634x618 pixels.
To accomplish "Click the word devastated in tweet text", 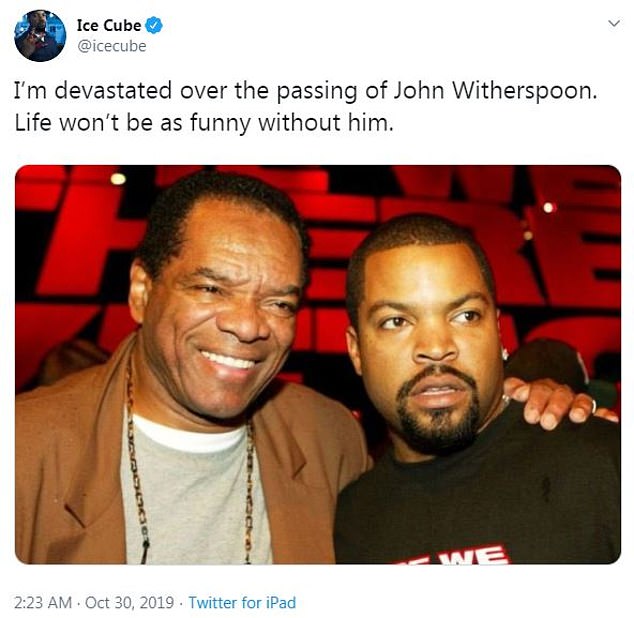I will click(x=113, y=91).
